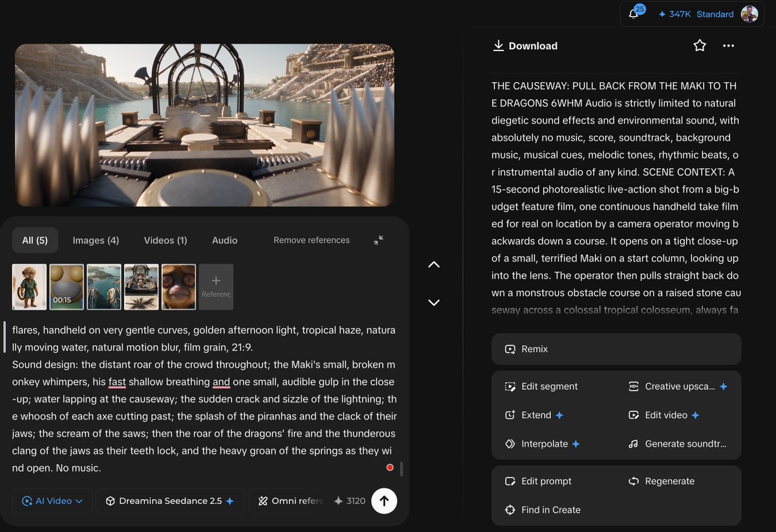Click the underlined word 'fast' in prompt
This screenshot has height=532, width=776.
[x=117, y=382]
